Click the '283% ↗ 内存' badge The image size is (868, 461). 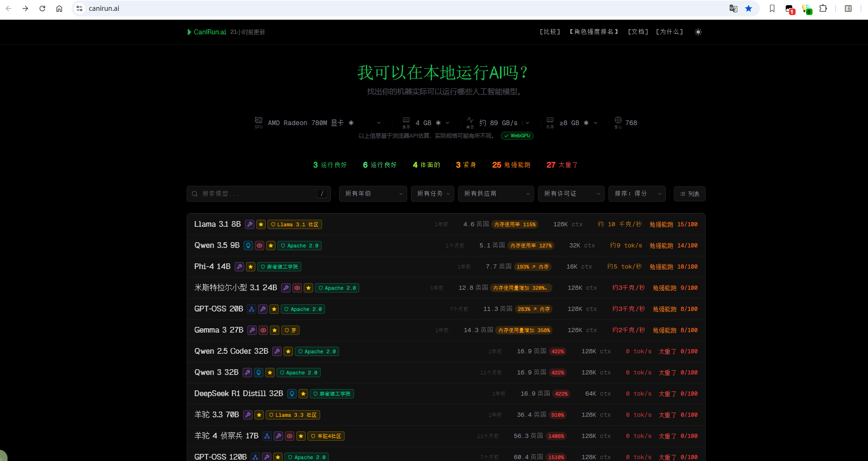(x=533, y=309)
